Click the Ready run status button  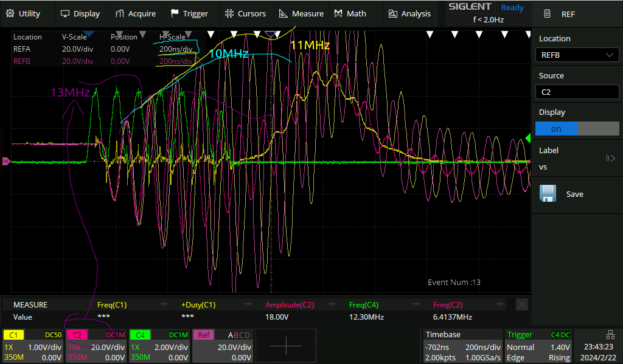(512, 8)
